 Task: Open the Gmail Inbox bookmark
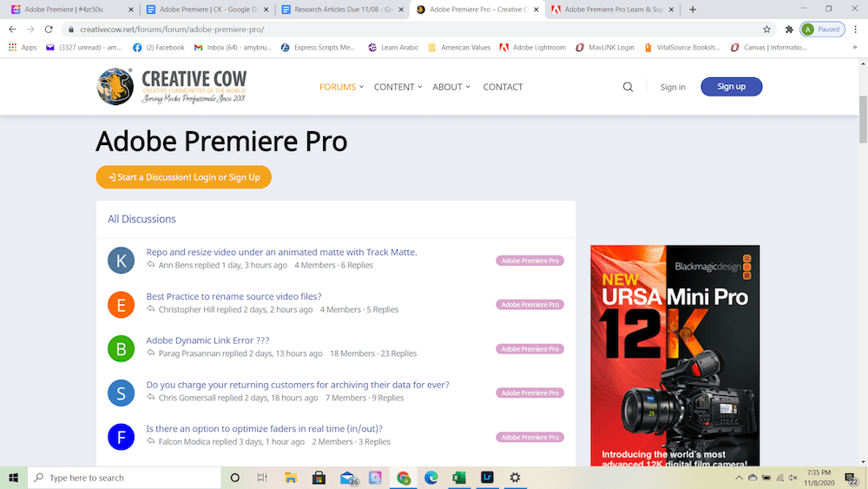pyautogui.click(x=233, y=48)
